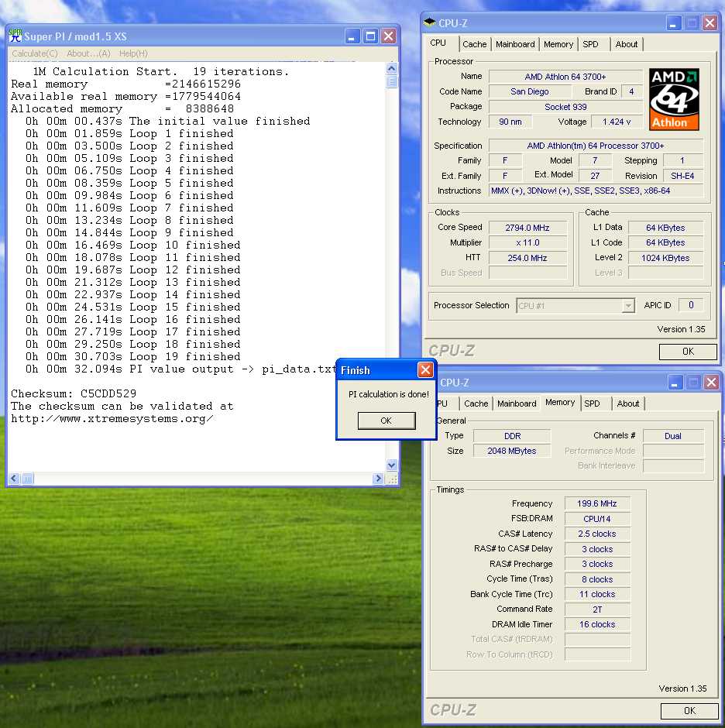
Task: Select Memory tab in bottom CPU-Z window
Action: tap(560, 402)
